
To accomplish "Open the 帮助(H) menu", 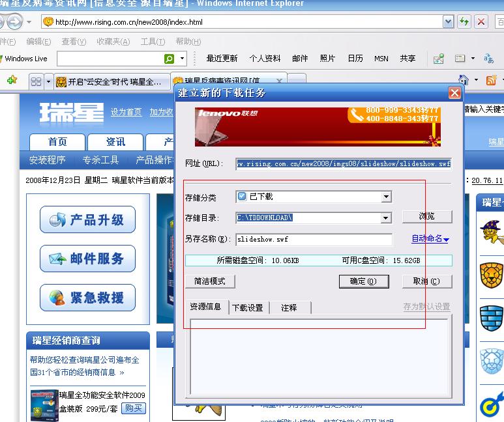I will pos(188,42).
